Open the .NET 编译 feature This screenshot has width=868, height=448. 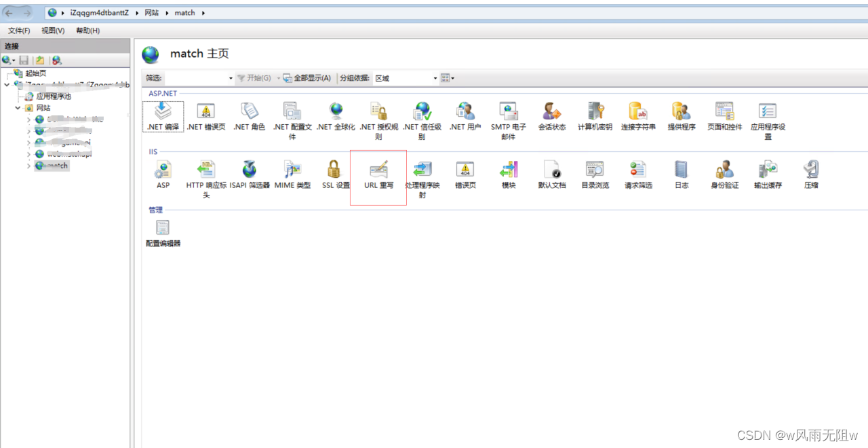(163, 116)
